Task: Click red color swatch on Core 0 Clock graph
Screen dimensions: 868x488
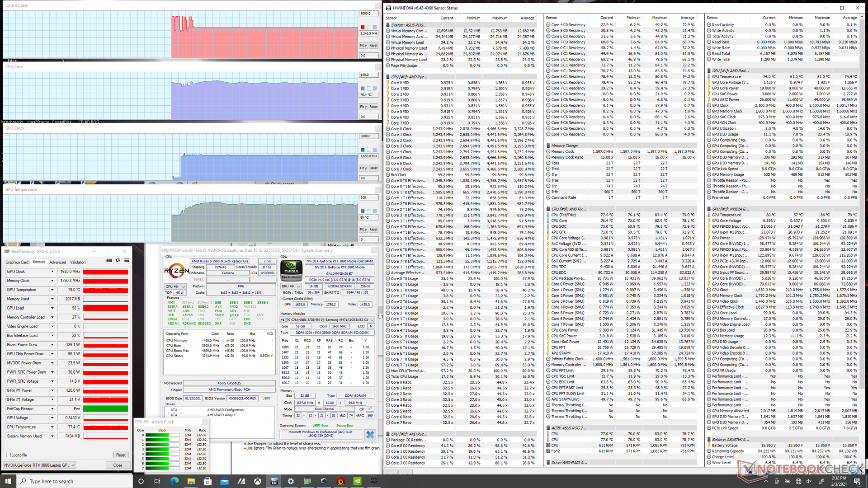Action: [363, 27]
